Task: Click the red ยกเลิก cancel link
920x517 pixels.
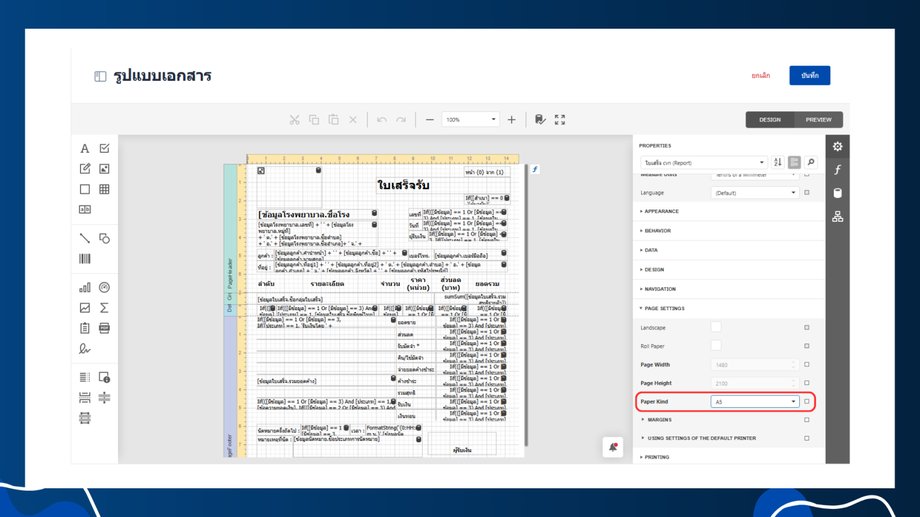Action: (x=761, y=76)
